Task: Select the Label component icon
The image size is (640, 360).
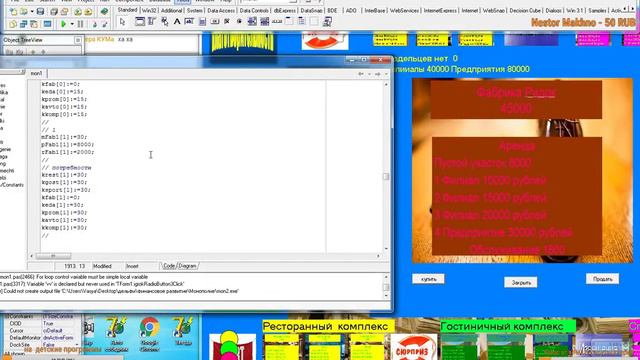Action: 177,21
